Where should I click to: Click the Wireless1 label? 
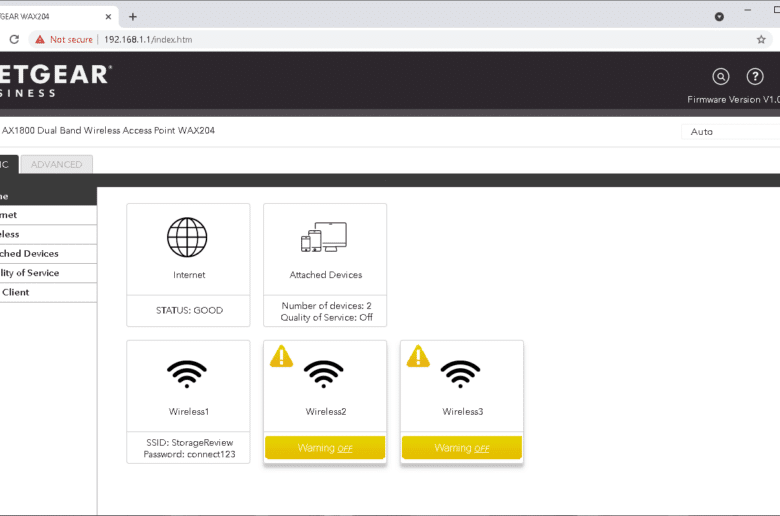click(189, 412)
